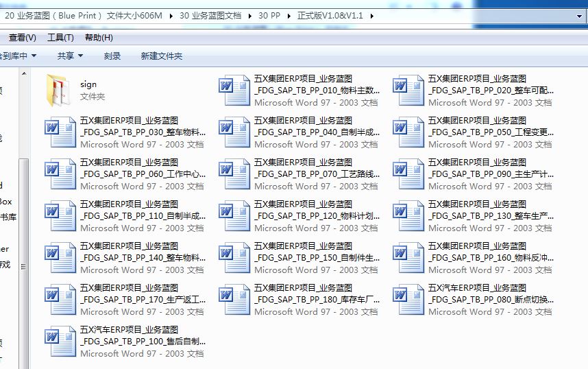Click filename text _FDG_SAP_TB_PP_100_售后自制
This screenshot has width=588, height=369.
pyautogui.click(x=143, y=342)
